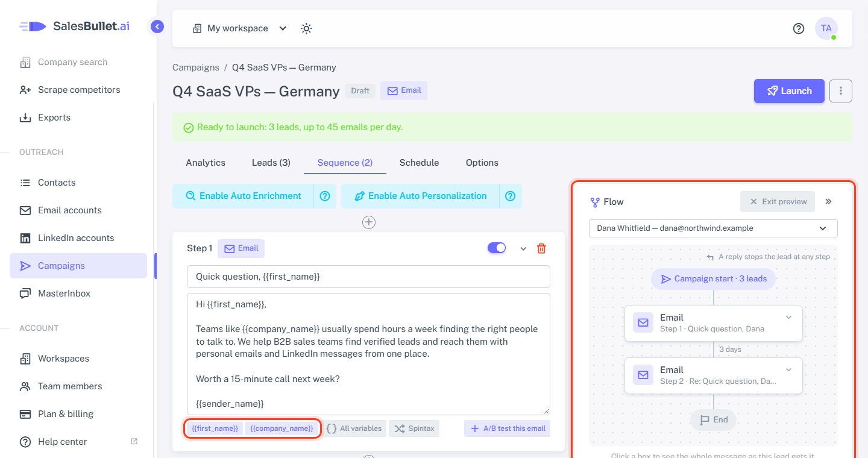Click into the Step 1 email body textarea

[368, 354]
